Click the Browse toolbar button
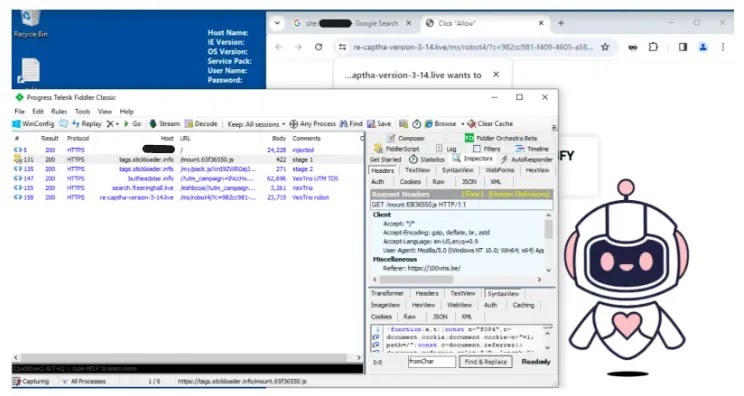This screenshot has height=396, width=744. 440,124
